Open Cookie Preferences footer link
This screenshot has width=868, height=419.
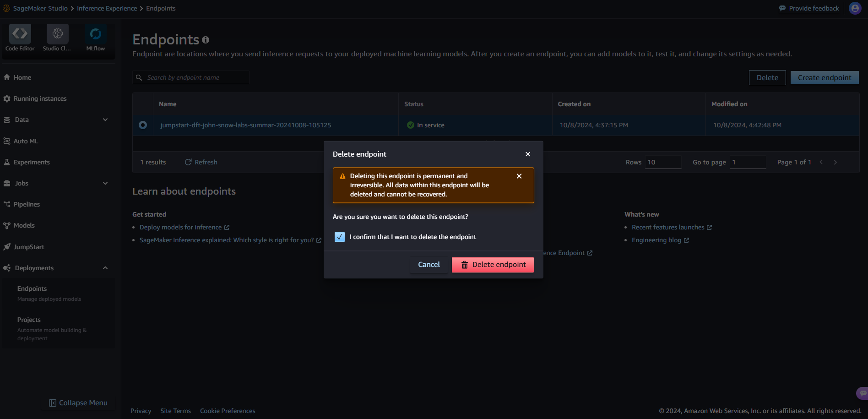click(x=228, y=411)
